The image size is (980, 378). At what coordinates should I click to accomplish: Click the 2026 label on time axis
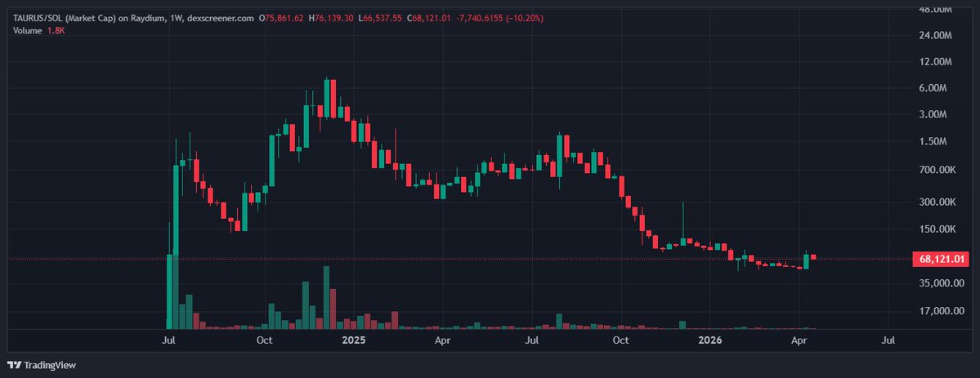(710, 340)
